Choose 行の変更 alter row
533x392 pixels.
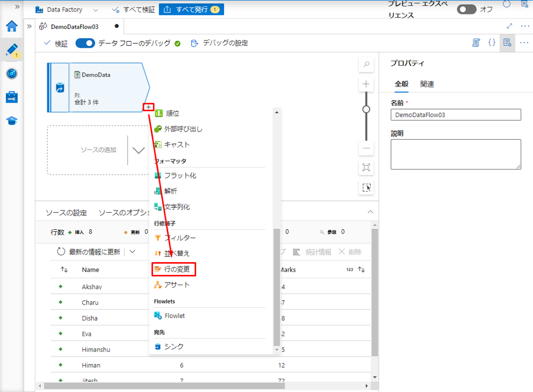click(174, 270)
